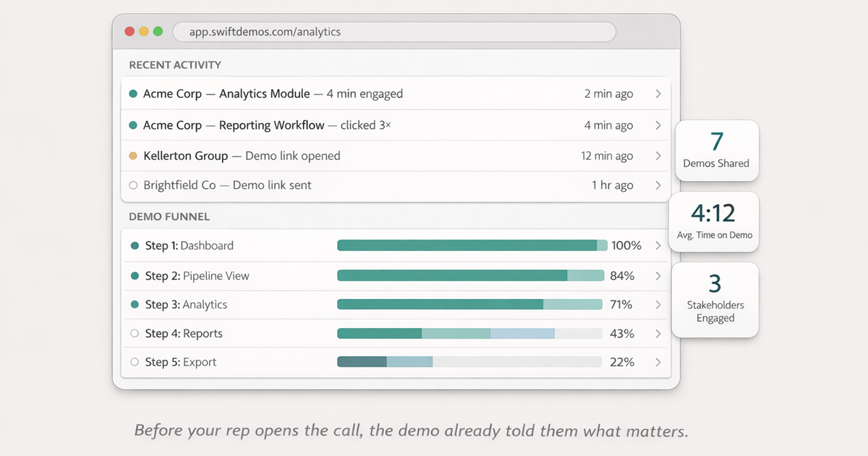Select the amber dot beside Kellerton Group
Viewport: 868px width, 456px height.
click(x=133, y=156)
